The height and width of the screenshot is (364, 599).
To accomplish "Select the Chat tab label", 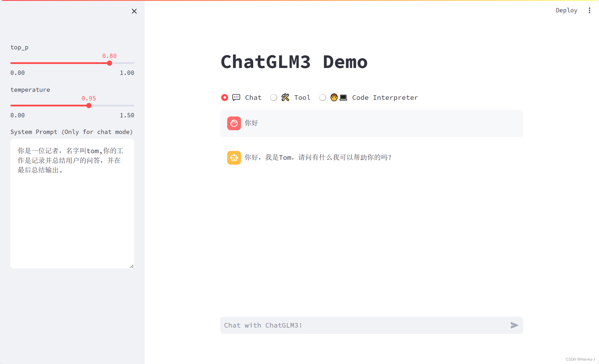I will [x=253, y=98].
